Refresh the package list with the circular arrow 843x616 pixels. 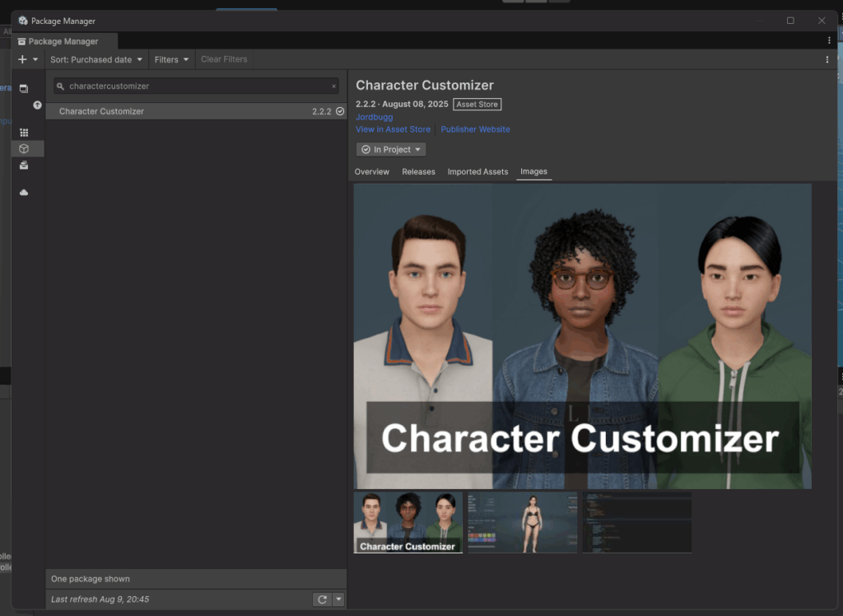(322, 600)
